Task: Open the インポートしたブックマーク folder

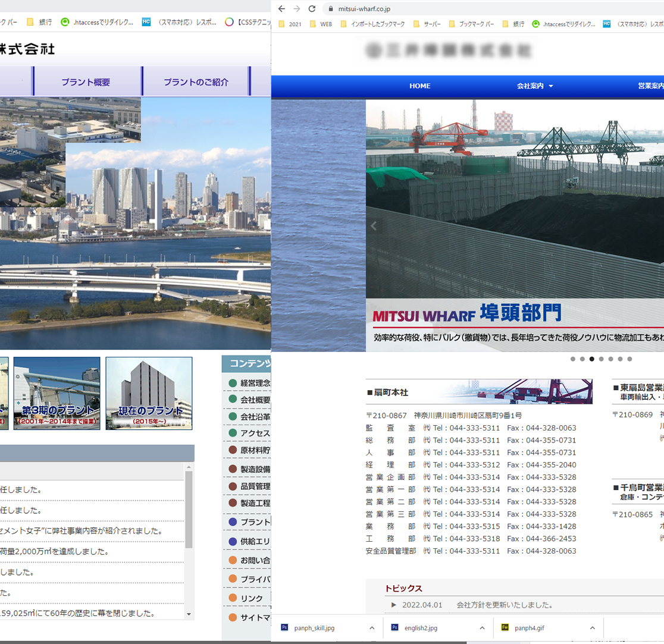Action: [x=372, y=24]
